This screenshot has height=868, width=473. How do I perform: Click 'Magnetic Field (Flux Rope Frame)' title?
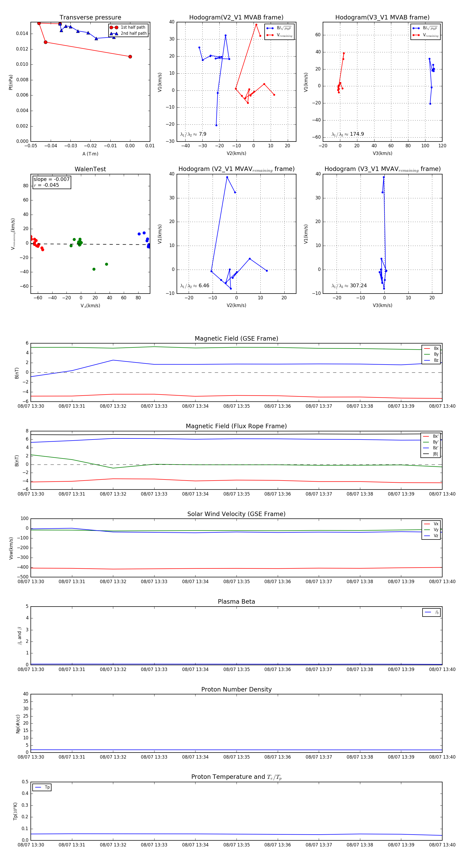(236, 426)
